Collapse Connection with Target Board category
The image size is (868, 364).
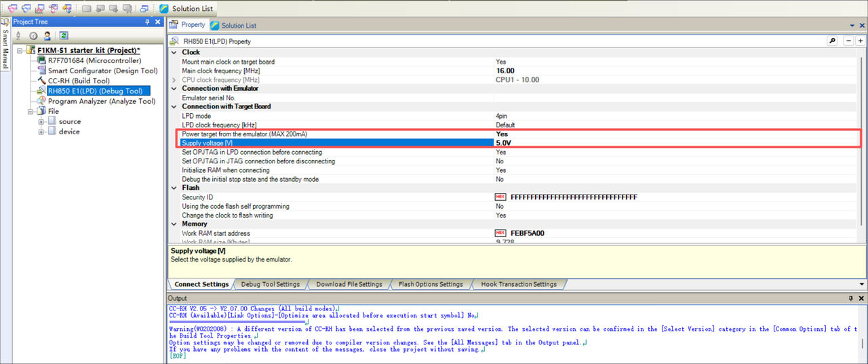click(x=174, y=106)
